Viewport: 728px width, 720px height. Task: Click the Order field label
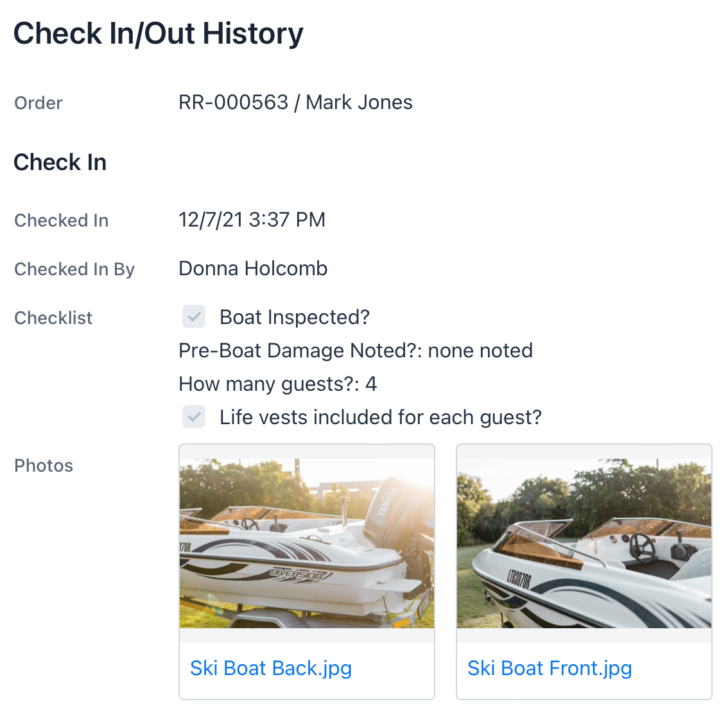(x=38, y=103)
